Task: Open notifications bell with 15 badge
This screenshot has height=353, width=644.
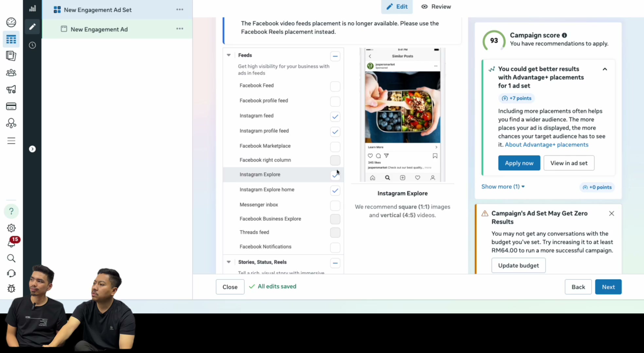Action: pyautogui.click(x=12, y=242)
